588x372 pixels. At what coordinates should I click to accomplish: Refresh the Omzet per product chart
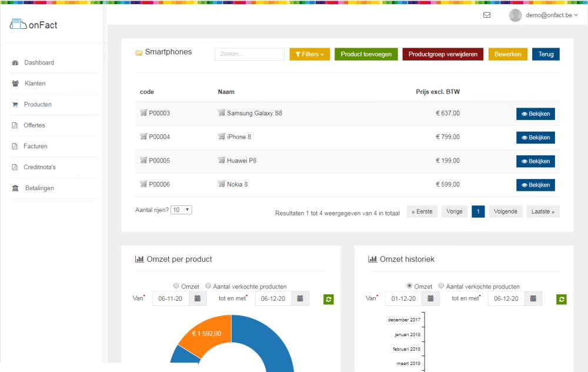329,300
